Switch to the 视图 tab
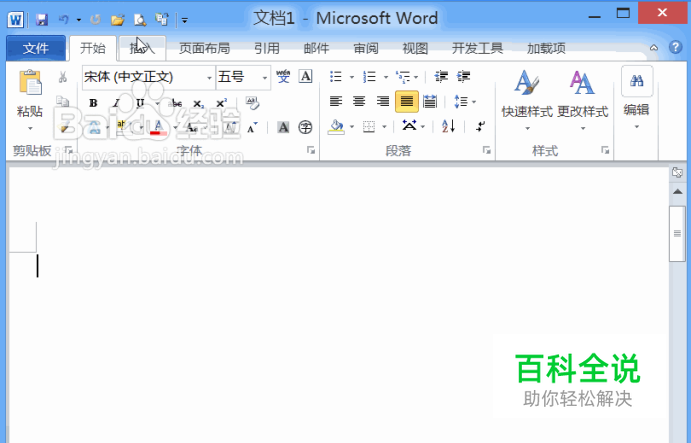Screen dimensions: 691x443 pos(415,48)
